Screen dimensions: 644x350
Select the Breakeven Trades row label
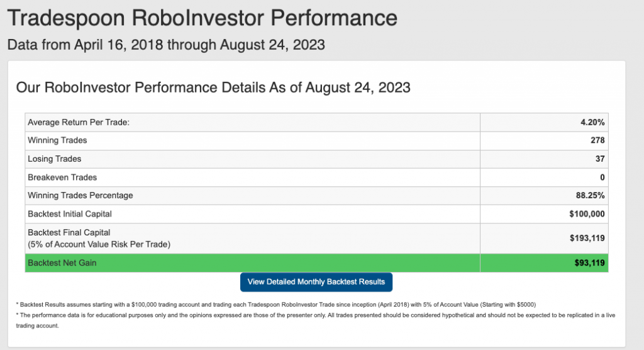[x=62, y=178]
